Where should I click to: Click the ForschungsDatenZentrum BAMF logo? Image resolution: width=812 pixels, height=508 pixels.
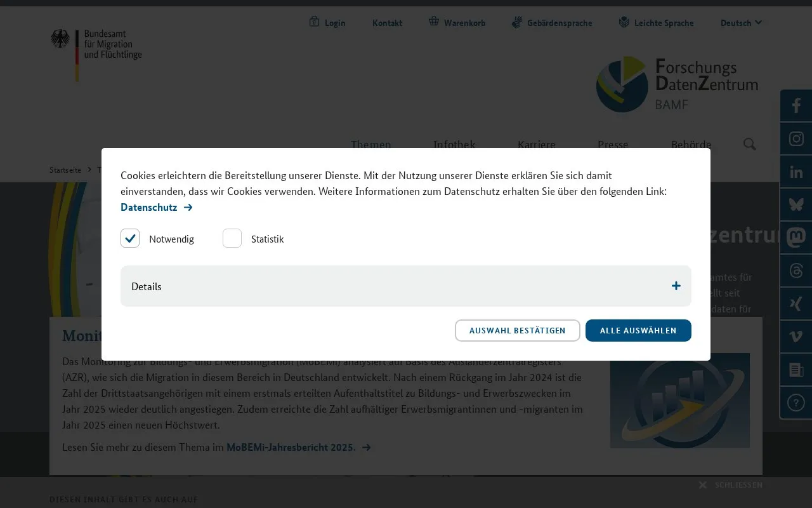tap(677, 84)
